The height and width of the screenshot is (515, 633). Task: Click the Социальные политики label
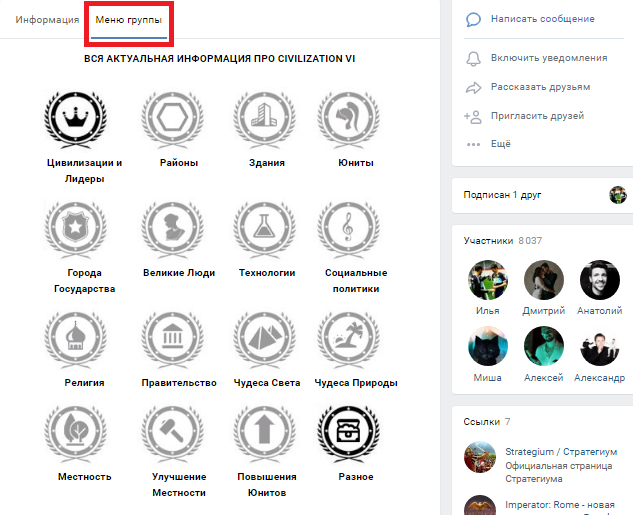(356, 281)
